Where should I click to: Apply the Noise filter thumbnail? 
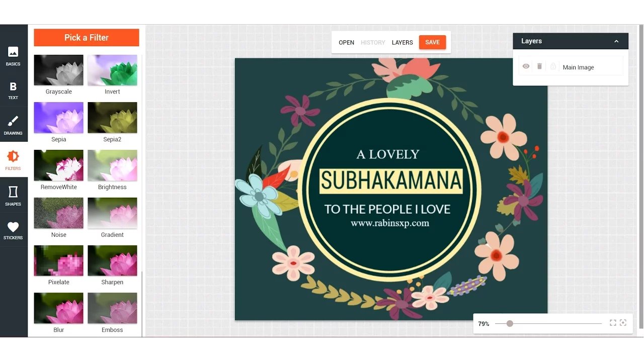(58, 213)
